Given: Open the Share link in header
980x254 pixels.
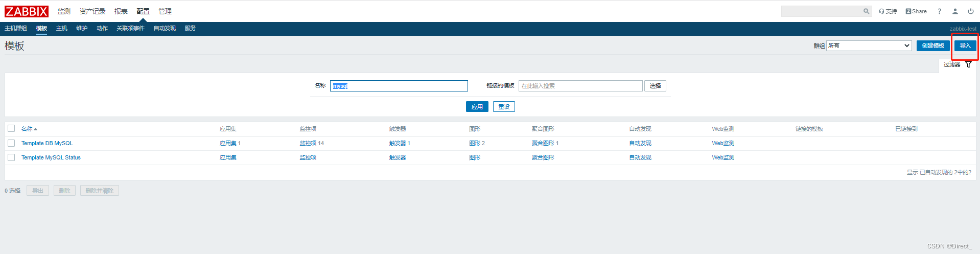Looking at the screenshot, I should coord(916,11).
